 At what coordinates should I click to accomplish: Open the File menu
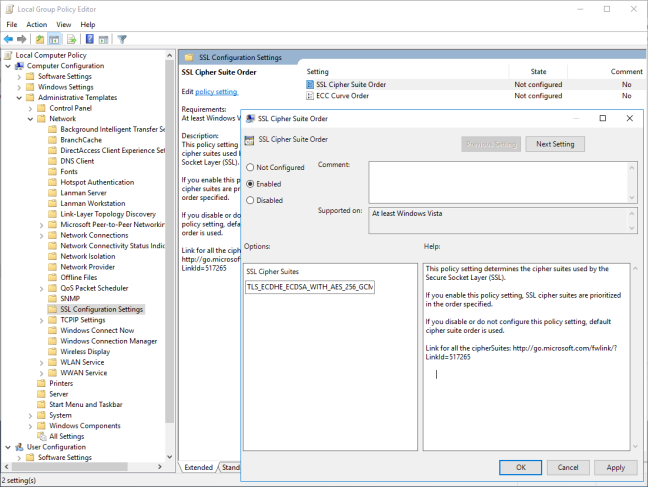(12, 24)
